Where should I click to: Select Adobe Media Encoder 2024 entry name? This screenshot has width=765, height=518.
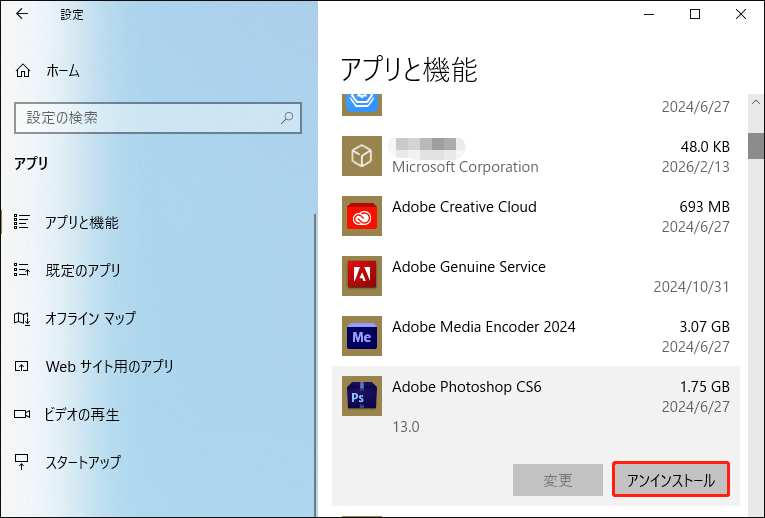[483, 327]
